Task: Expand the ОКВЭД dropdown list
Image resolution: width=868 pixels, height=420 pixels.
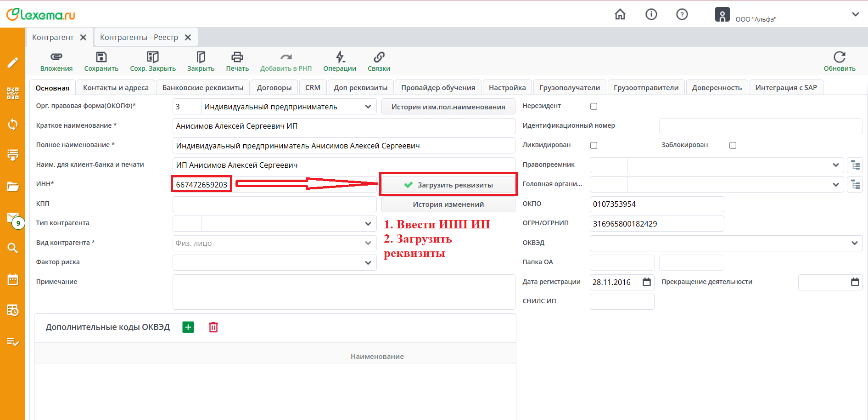Action: pyautogui.click(x=854, y=243)
